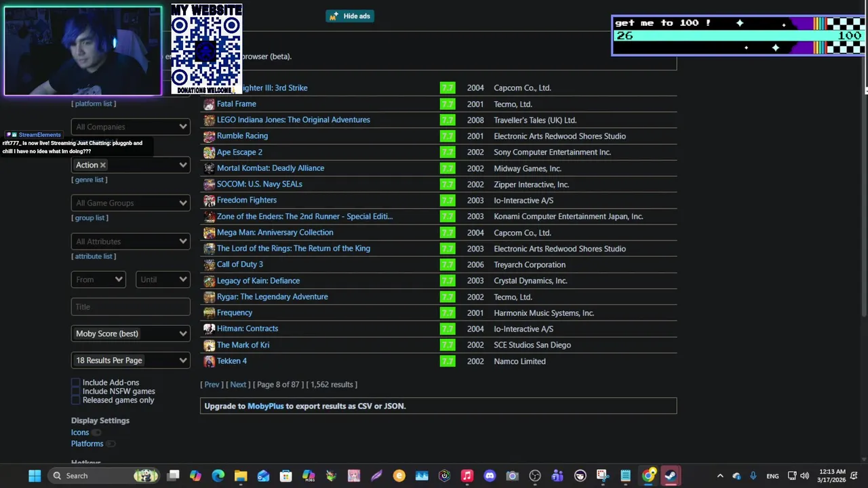Click the Harmonix Music Systems, Inc. text
868x488 pixels.
(x=544, y=313)
